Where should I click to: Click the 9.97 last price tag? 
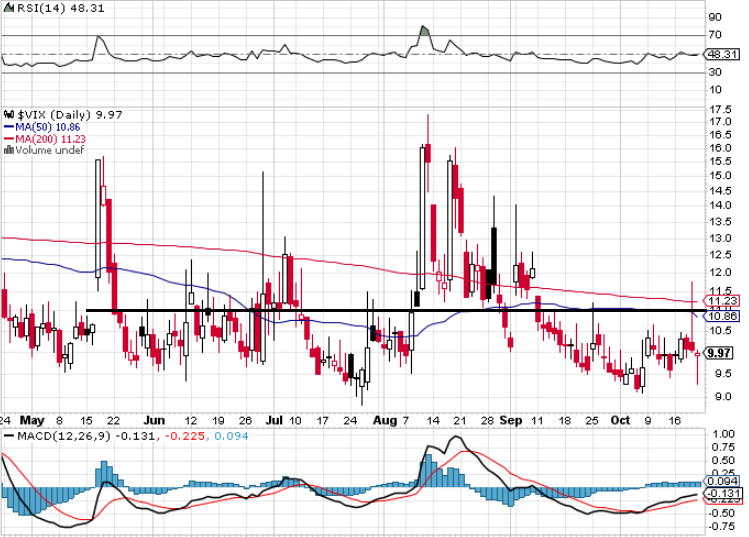(x=718, y=353)
